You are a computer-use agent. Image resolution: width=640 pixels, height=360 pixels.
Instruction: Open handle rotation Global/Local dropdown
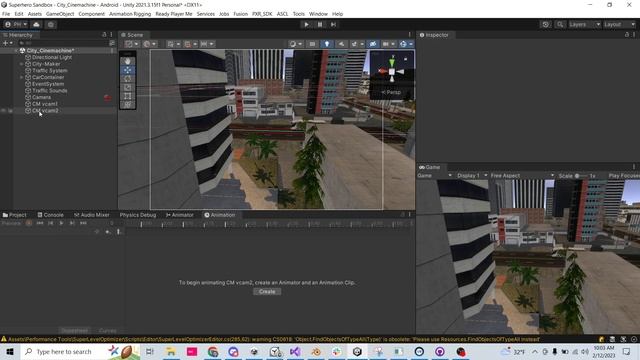point(149,44)
